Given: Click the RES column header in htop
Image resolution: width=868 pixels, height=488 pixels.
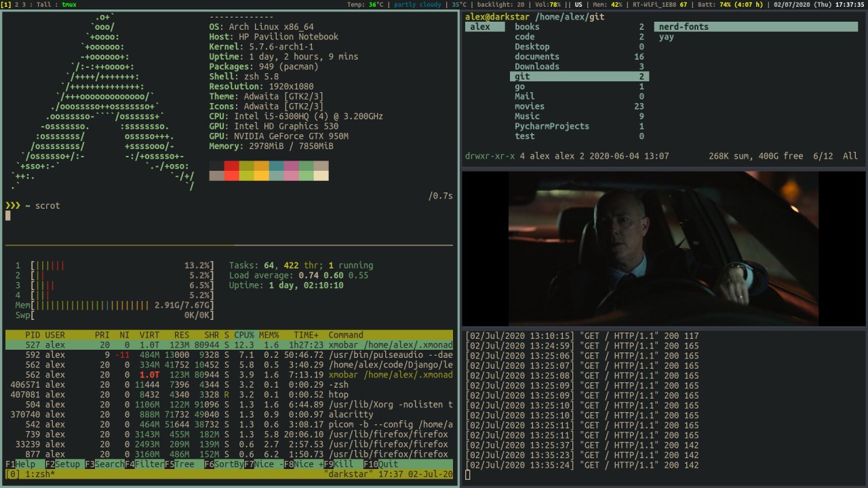Looking at the screenshot, I should pyautogui.click(x=182, y=335).
